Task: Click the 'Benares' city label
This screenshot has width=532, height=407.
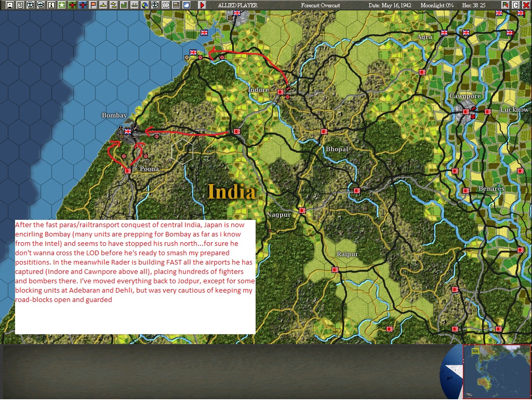Action: (x=491, y=189)
